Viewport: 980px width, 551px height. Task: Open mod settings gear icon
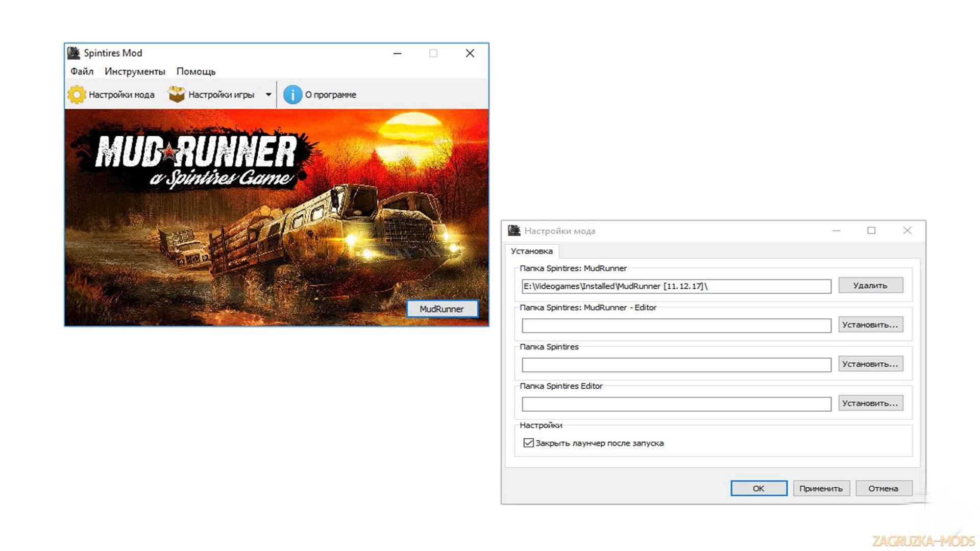[77, 94]
